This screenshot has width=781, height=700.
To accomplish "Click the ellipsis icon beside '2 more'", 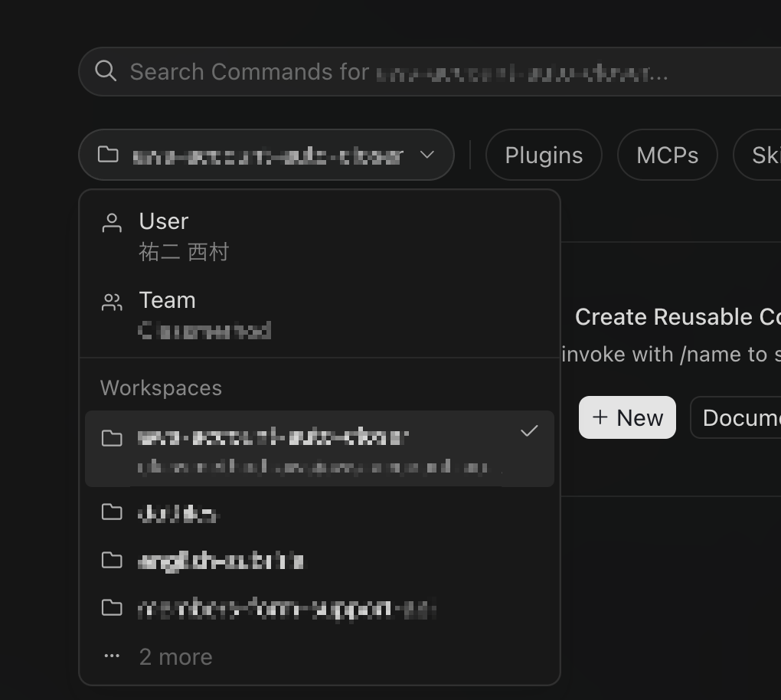I will tap(112, 656).
